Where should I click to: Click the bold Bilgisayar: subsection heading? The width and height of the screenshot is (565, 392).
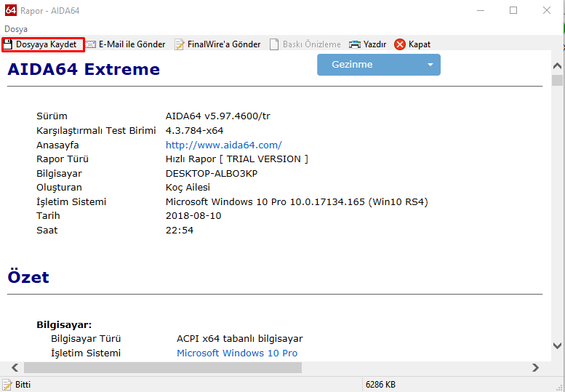(x=64, y=324)
